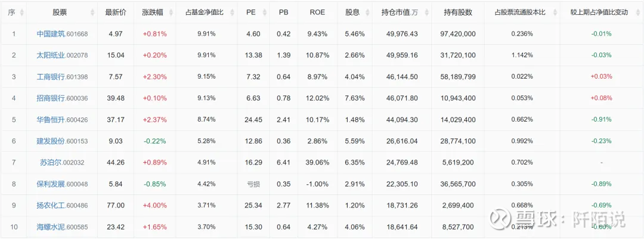
Task: Open 保利发展 stock link
Action: pyautogui.click(x=51, y=184)
